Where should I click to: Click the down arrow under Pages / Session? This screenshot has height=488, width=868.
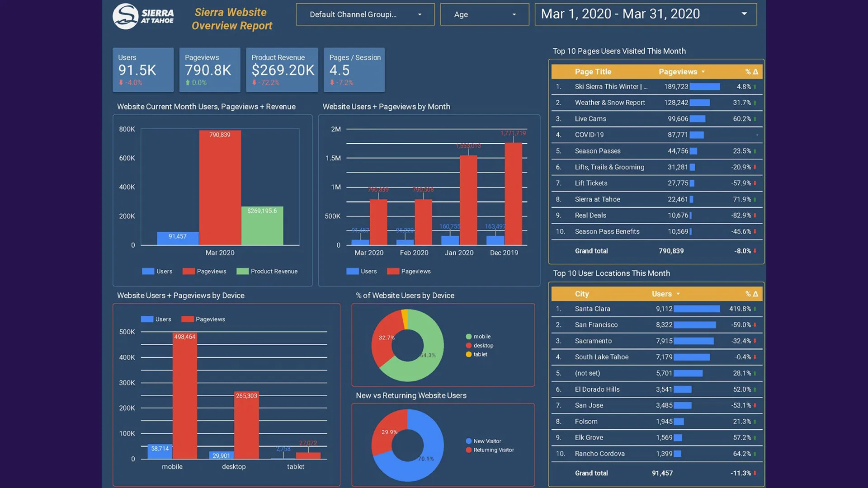point(332,83)
